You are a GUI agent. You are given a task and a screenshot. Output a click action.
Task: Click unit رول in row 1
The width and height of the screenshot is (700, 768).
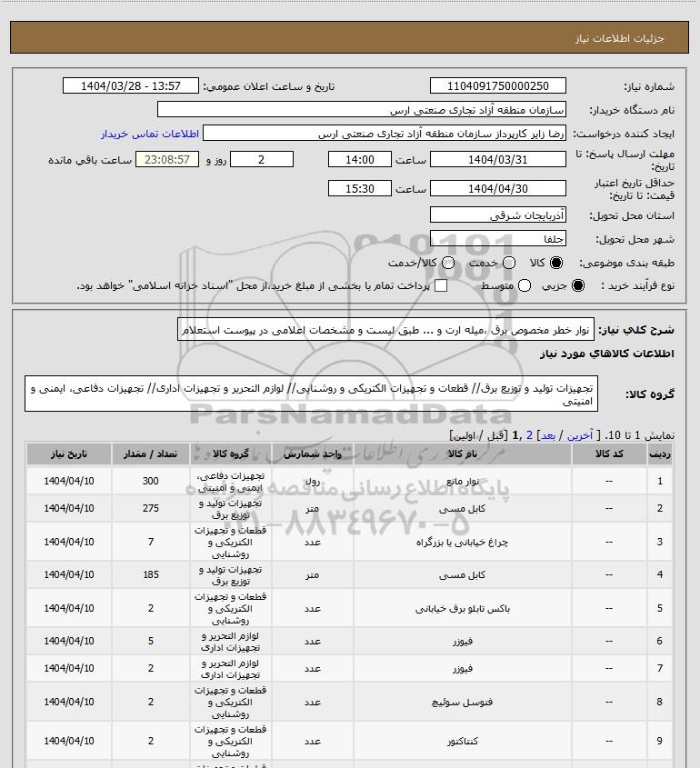point(313,482)
